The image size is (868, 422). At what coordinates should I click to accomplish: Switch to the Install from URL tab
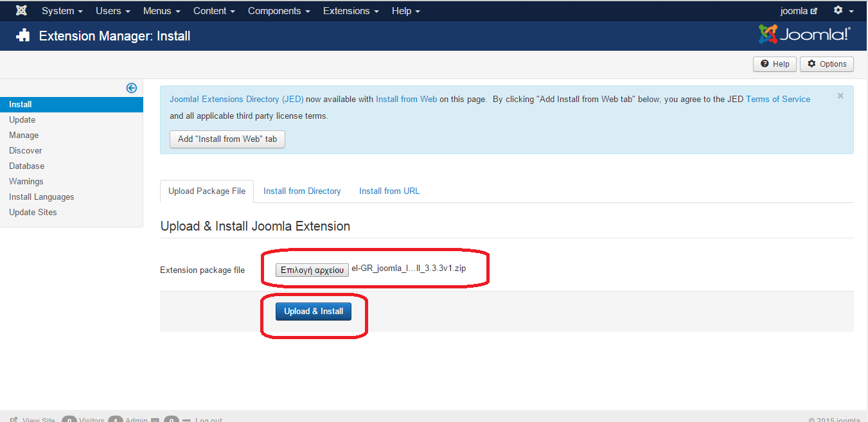pos(389,191)
